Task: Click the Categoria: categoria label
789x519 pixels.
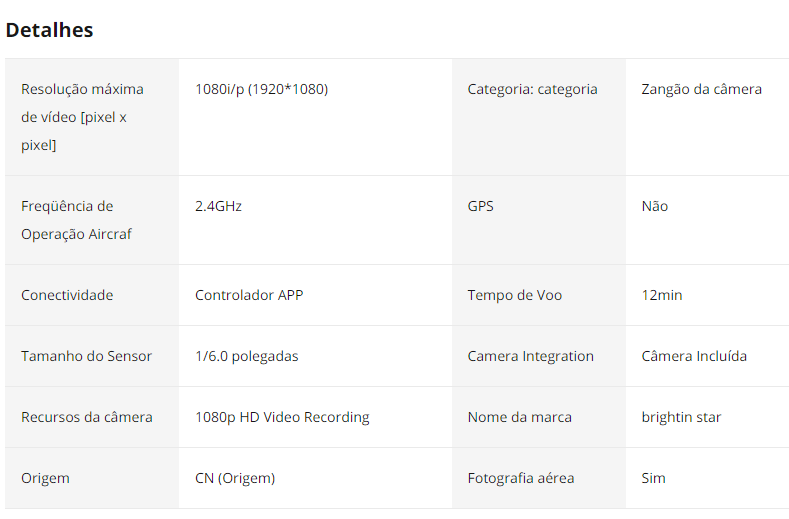Action: pos(532,89)
